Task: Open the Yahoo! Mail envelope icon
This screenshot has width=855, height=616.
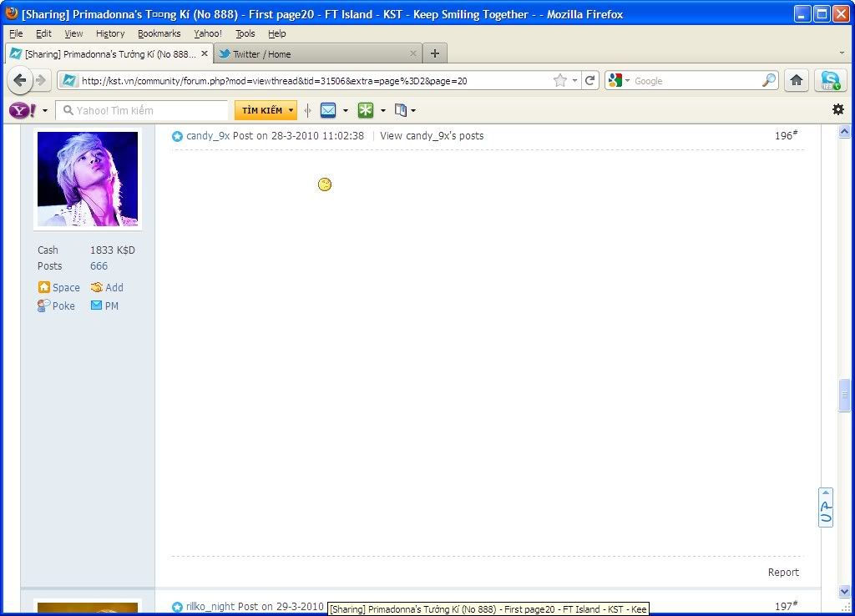Action: (x=328, y=110)
